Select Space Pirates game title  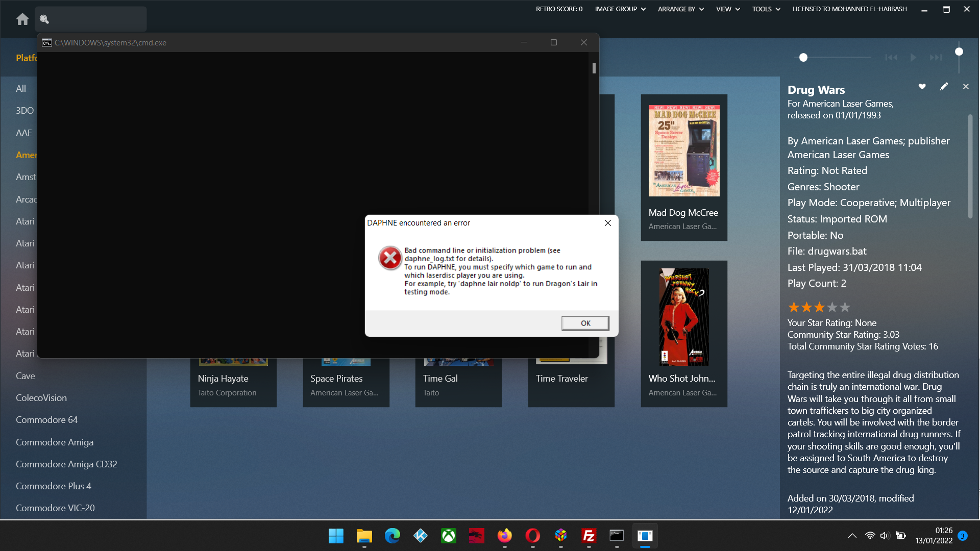pos(336,379)
